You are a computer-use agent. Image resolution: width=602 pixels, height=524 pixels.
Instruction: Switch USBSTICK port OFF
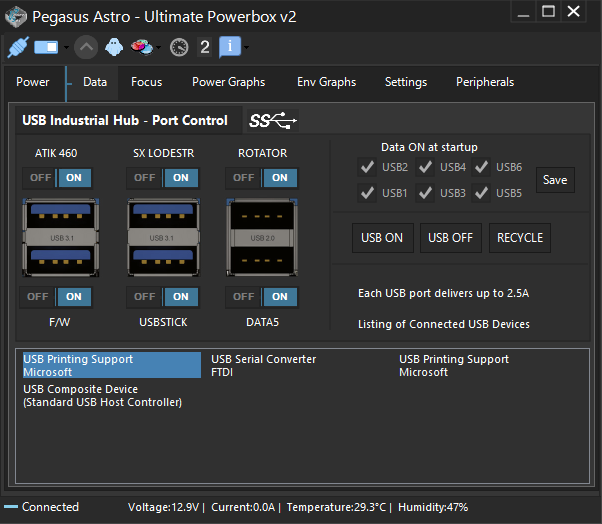tap(144, 297)
